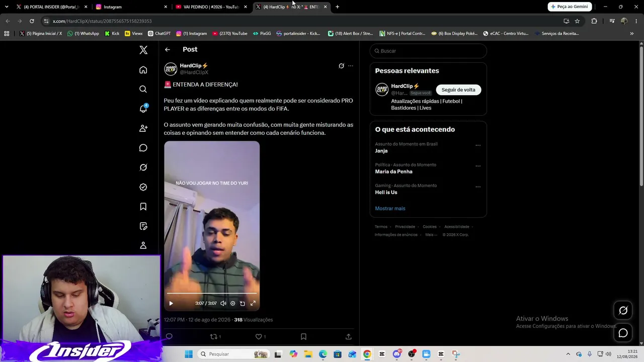This screenshot has height=362, width=644.
Task: Click Peça ao Gemini button
Action: pos(570,7)
